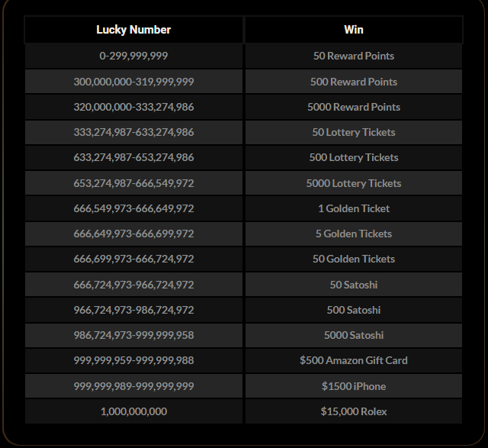This screenshot has width=488, height=448.
Task: Select the 500 Reward Points prize cell
Action: point(354,82)
